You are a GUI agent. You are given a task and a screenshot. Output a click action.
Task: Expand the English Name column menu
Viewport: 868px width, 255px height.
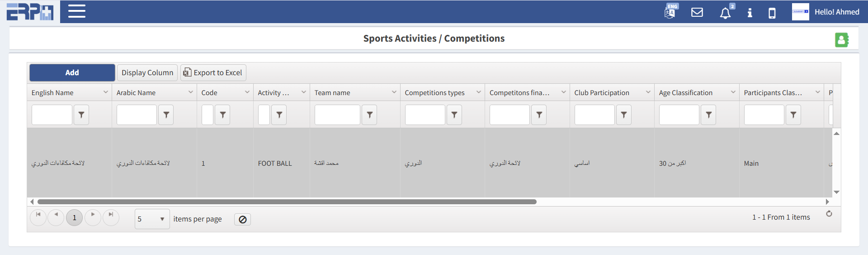[105, 92]
